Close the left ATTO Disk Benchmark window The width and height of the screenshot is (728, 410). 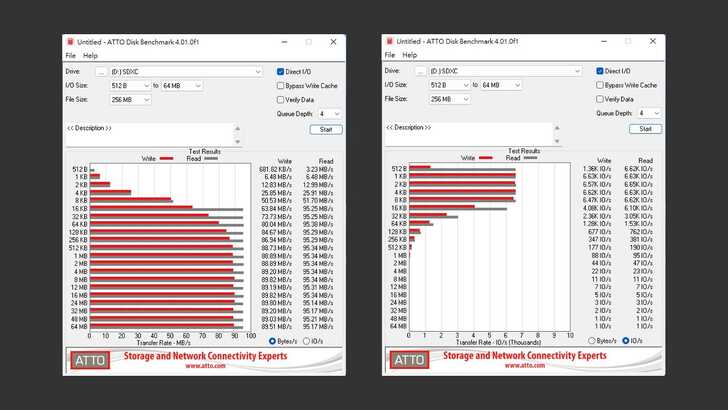[333, 42]
